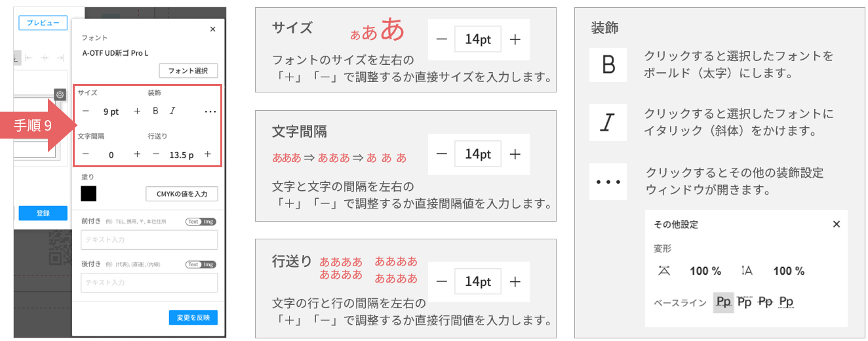Select the last Pp baseline option

(x=786, y=302)
